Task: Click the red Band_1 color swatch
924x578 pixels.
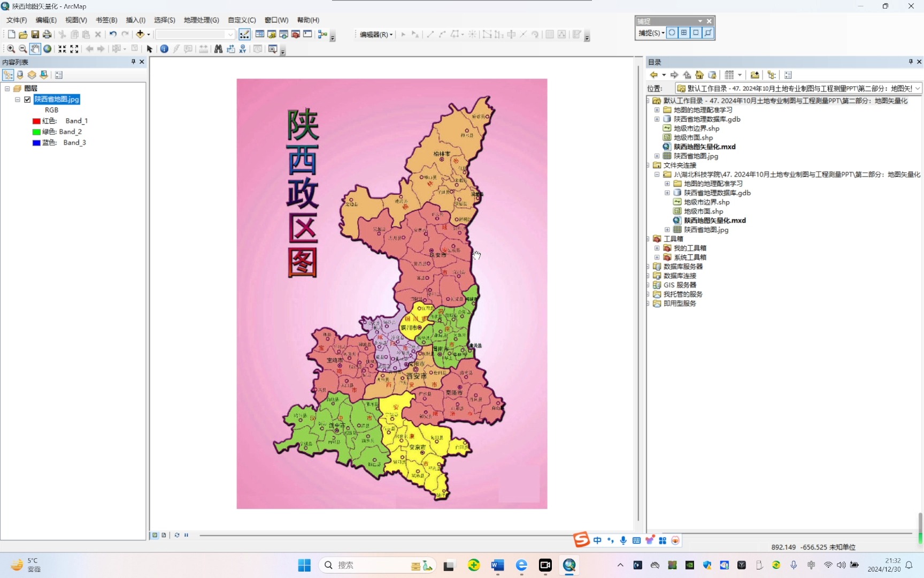Action: click(x=35, y=121)
